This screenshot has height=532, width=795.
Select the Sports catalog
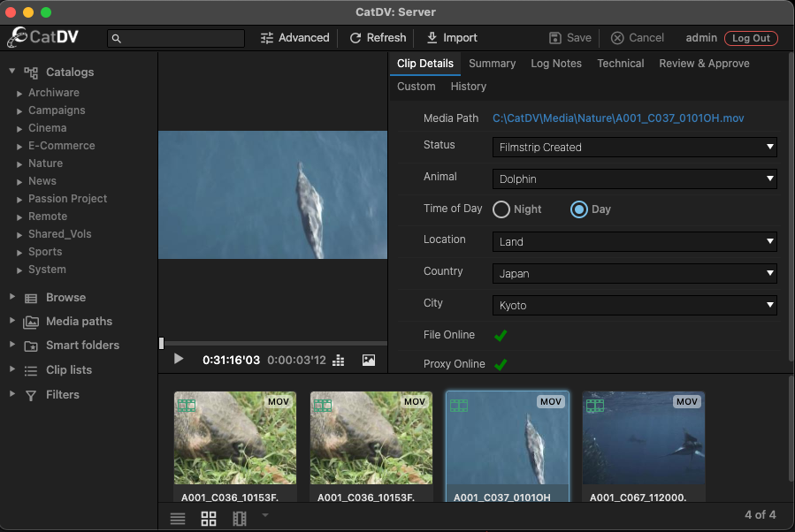(45, 252)
